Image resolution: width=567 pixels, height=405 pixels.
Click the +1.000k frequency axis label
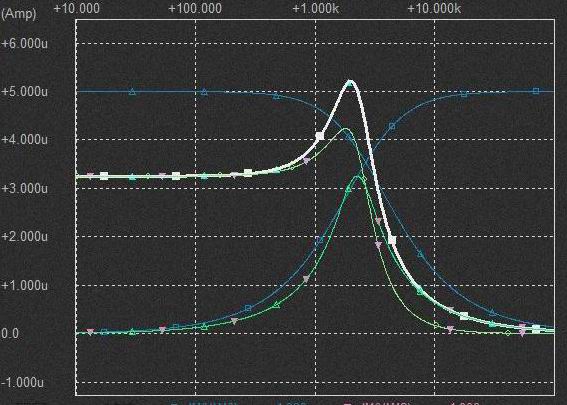tap(315, 8)
